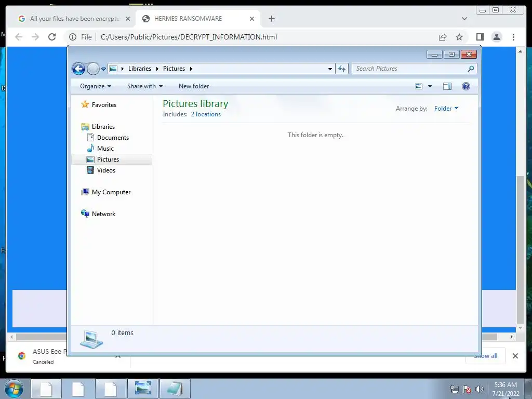Open Explorer pictures taskbar icon

142,389
